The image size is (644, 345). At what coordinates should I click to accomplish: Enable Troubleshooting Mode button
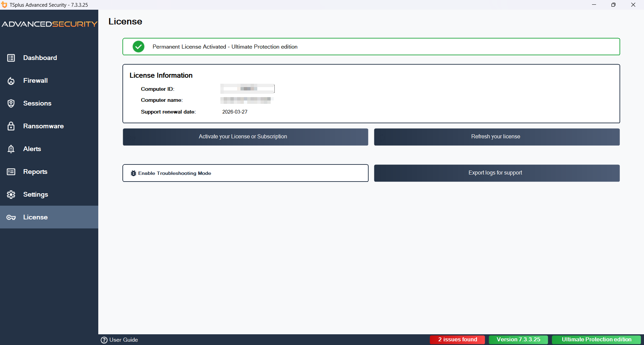(x=246, y=173)
